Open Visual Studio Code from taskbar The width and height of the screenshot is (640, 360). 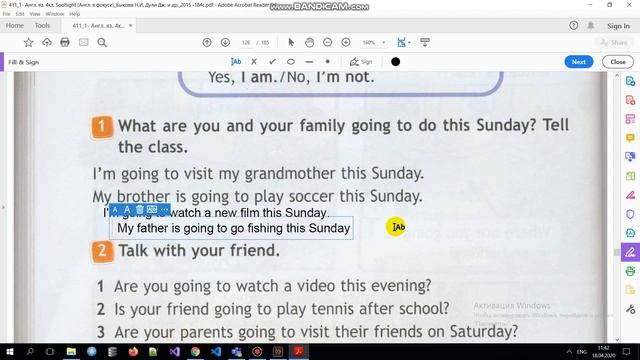tap(216, 351)
